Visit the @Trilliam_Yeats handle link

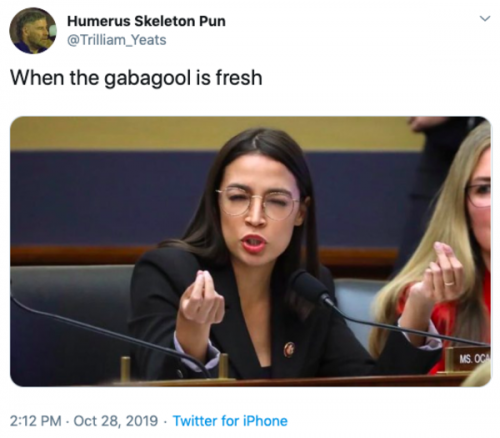pos(117,40)
